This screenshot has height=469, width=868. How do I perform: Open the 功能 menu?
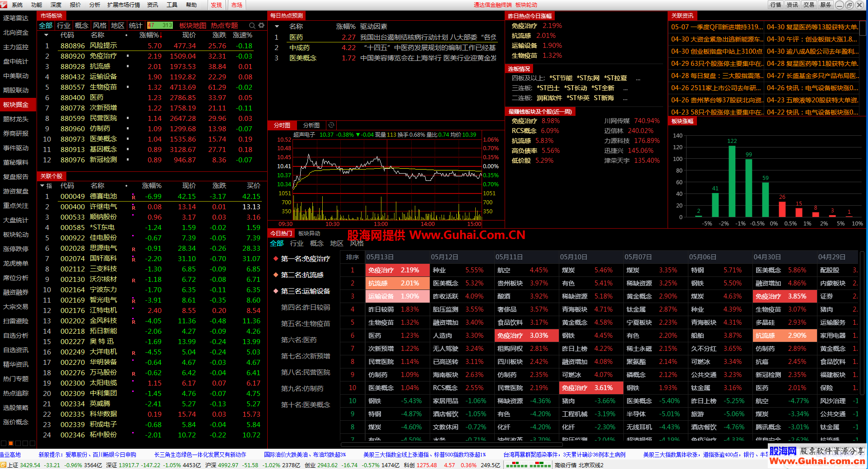tap(37, 5)
